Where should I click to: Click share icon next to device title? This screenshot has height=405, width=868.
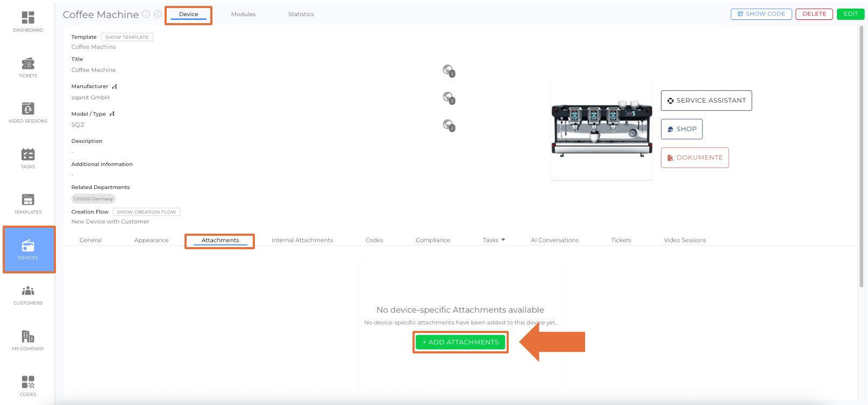tap(158, 15)
